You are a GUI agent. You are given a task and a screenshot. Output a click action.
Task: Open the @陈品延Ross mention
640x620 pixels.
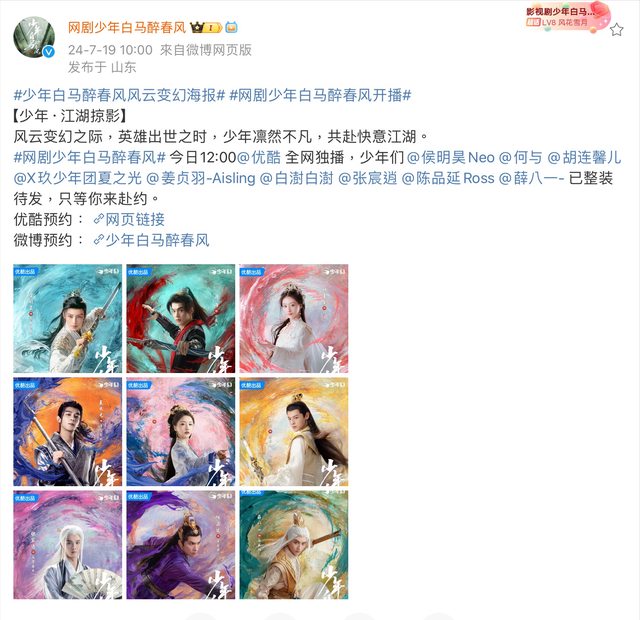tap(448, 178)
